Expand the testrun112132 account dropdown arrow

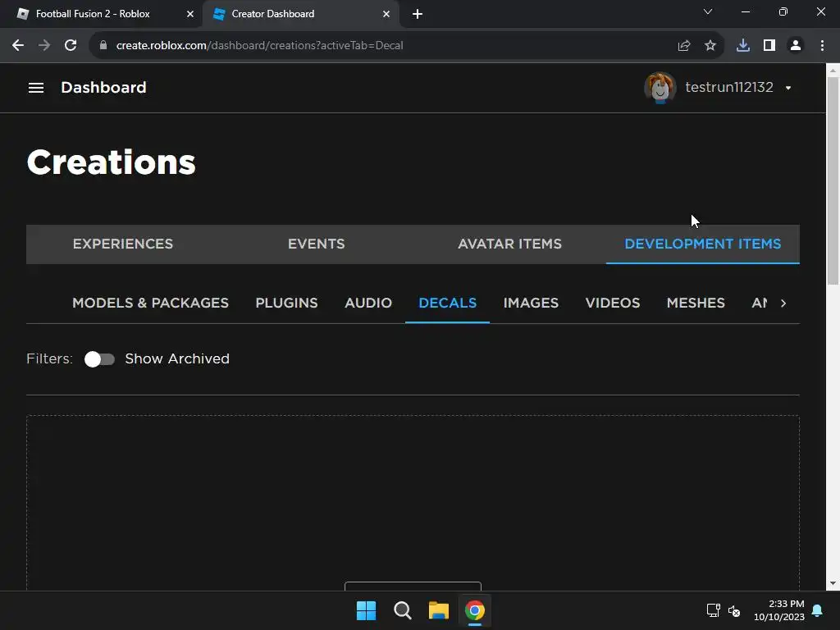coord(788,88)
